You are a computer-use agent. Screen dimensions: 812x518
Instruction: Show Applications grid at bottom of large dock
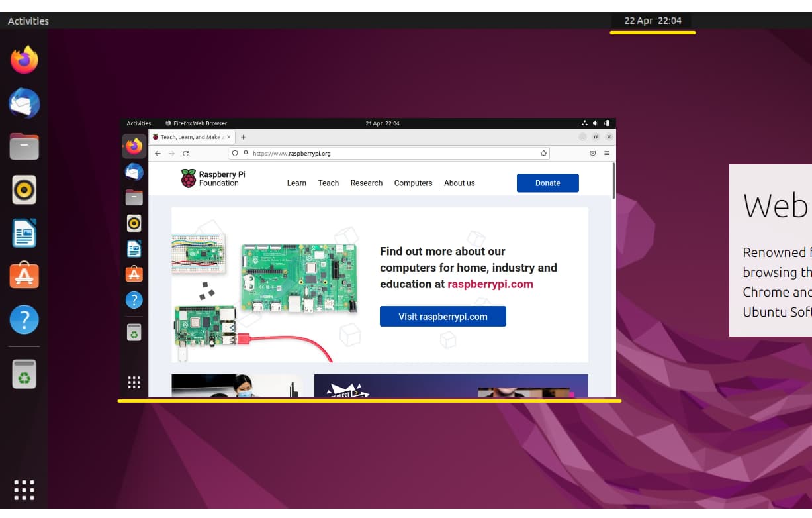[24, 490]
